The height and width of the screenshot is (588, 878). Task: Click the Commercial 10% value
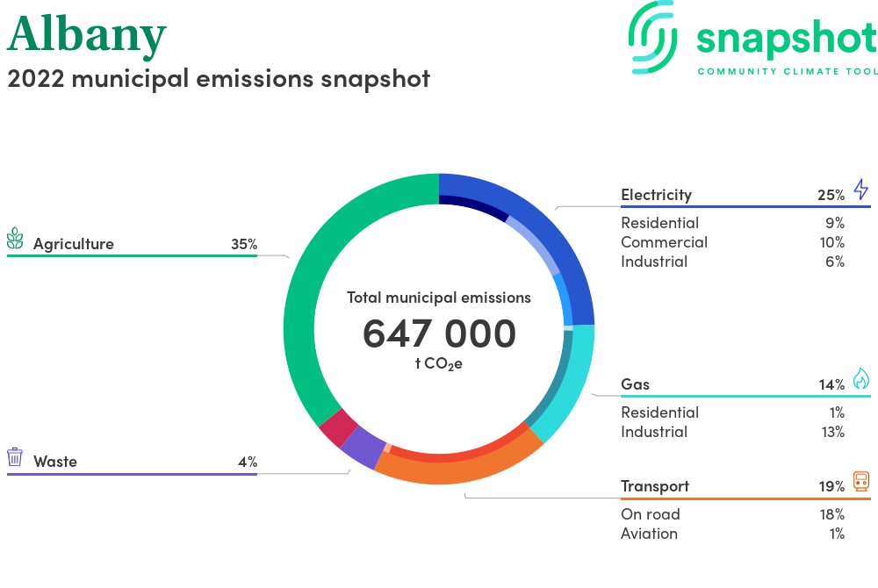[x=832, y=242]
